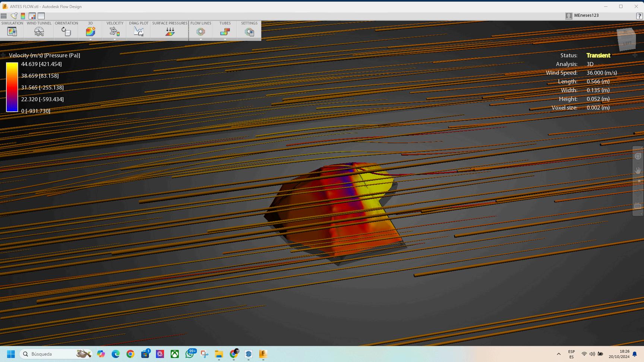
Task: Click the taskbar Búsqueda search box
Action: tap(56, 354)
